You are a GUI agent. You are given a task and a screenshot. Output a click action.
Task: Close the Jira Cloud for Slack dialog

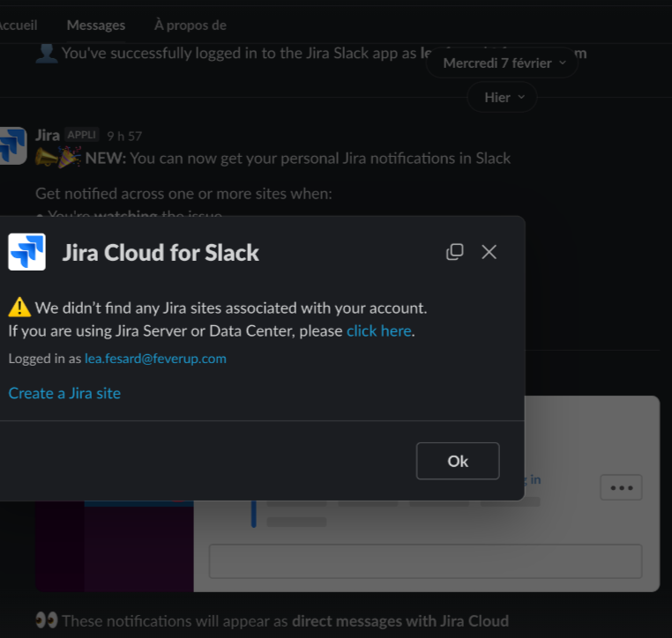pyautogui.click(x=489, y=252)
